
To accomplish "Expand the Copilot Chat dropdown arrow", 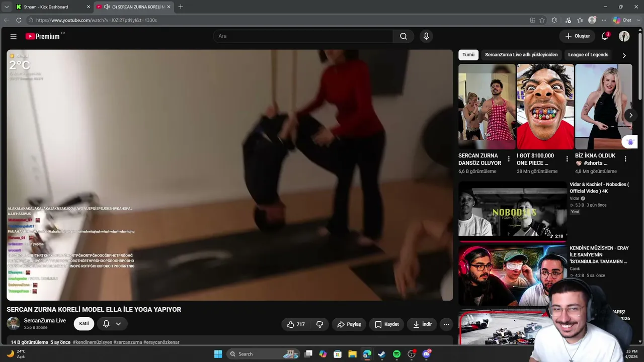I will (637, 20).
